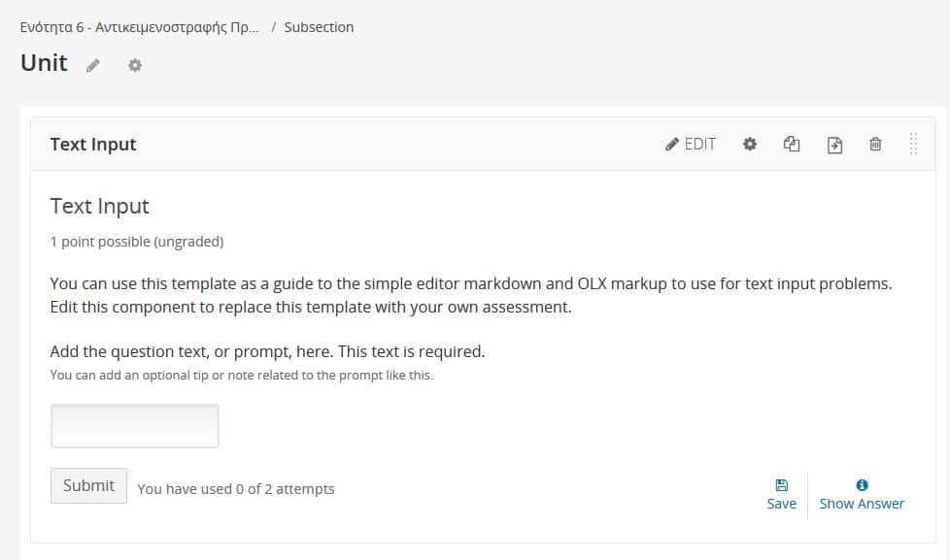Image resolution: width=950 pixels, height=560 pixels.
Task: Delete the Text Input component
Action: (x=875, y=144)
